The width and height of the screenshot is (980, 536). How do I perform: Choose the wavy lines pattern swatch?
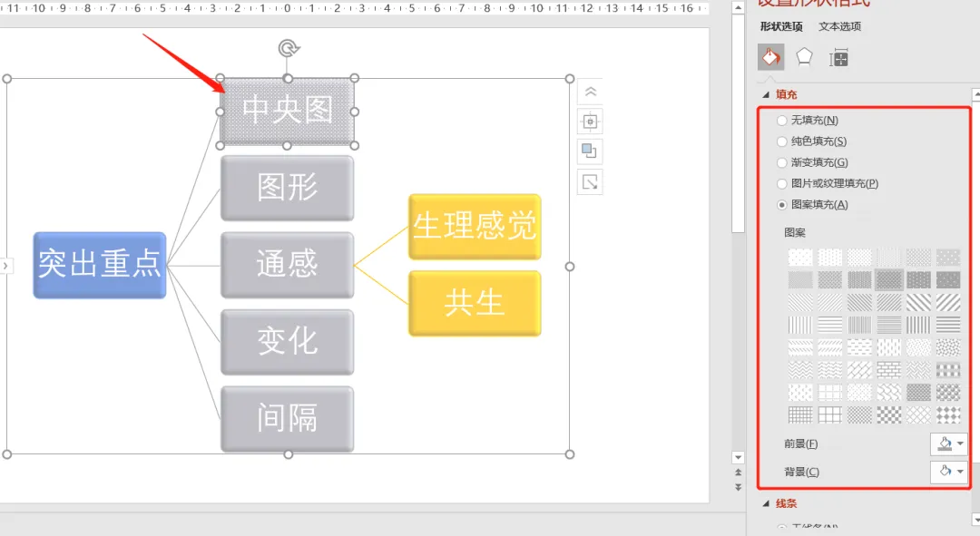pos(829,370)
